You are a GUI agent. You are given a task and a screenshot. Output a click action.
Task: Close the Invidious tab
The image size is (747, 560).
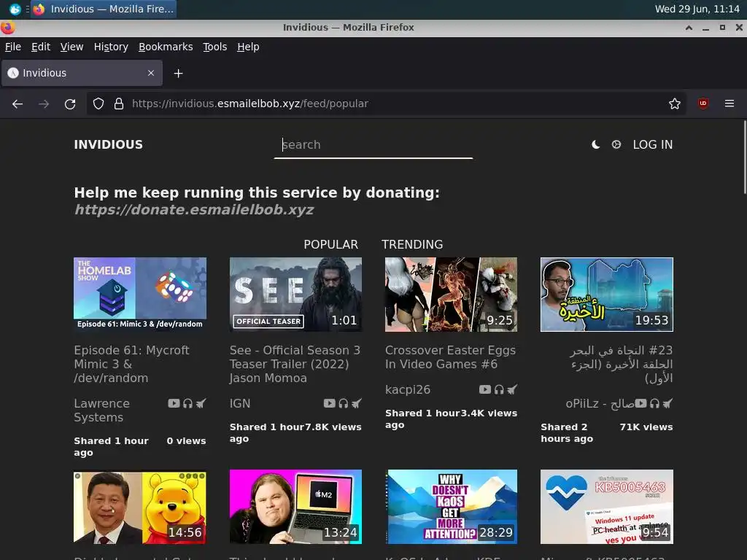150,73
